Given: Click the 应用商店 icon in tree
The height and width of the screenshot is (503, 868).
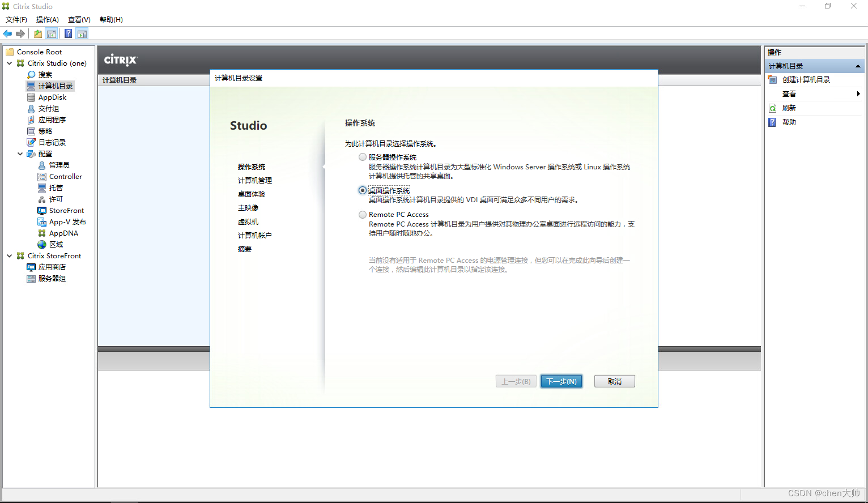Looking at the screenshot, I should point(31,267).
